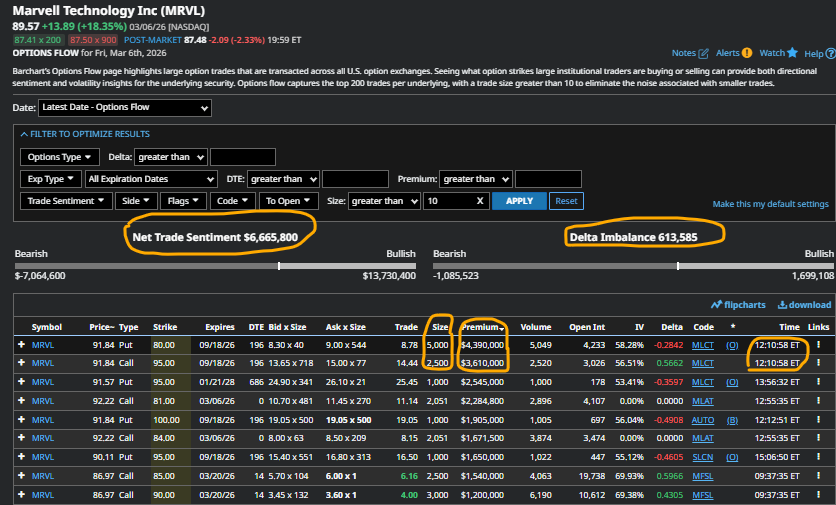Sort table by Price column header
The width and height of the screenshot is (836, 505).
[x=101, y=327]
